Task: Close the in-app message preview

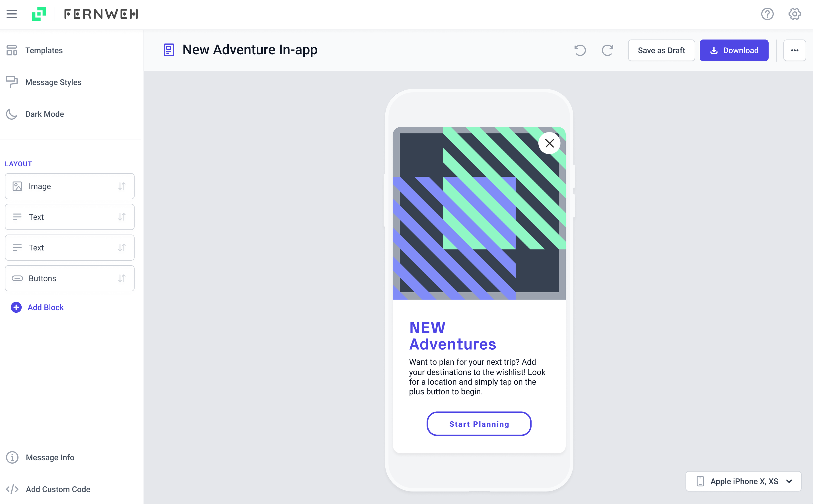Action: click(549, 143)
